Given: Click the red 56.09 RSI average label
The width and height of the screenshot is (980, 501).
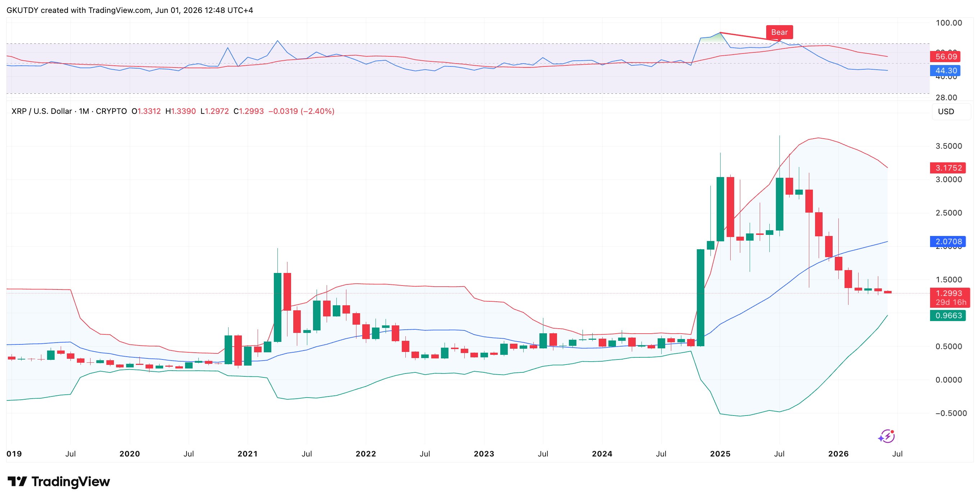Looking at the screenshot, I should [946, 57].
